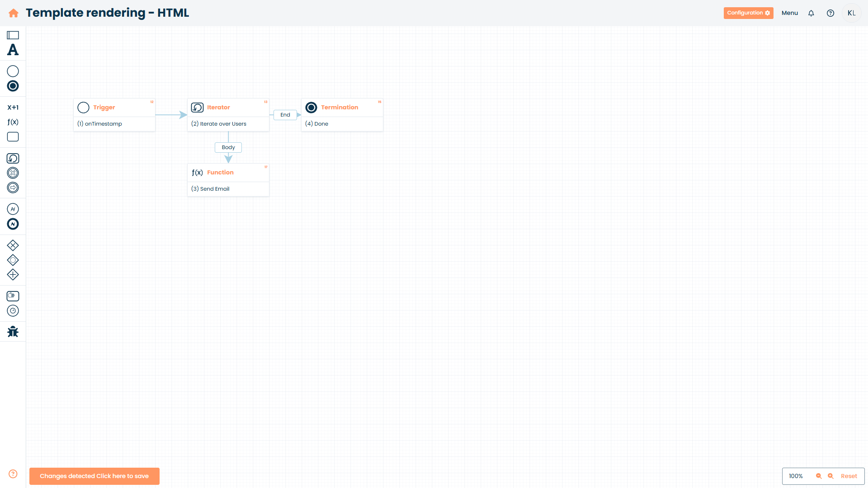
Task: Select the bold lightning circle event element
Action: point(13,224)
